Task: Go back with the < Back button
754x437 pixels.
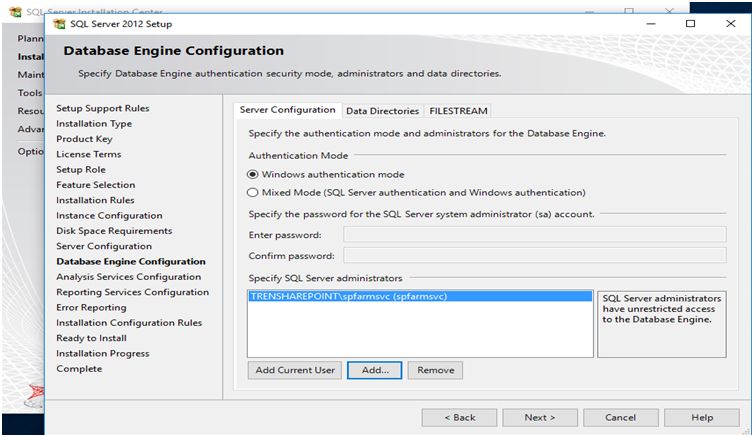Action: [459, 417]
